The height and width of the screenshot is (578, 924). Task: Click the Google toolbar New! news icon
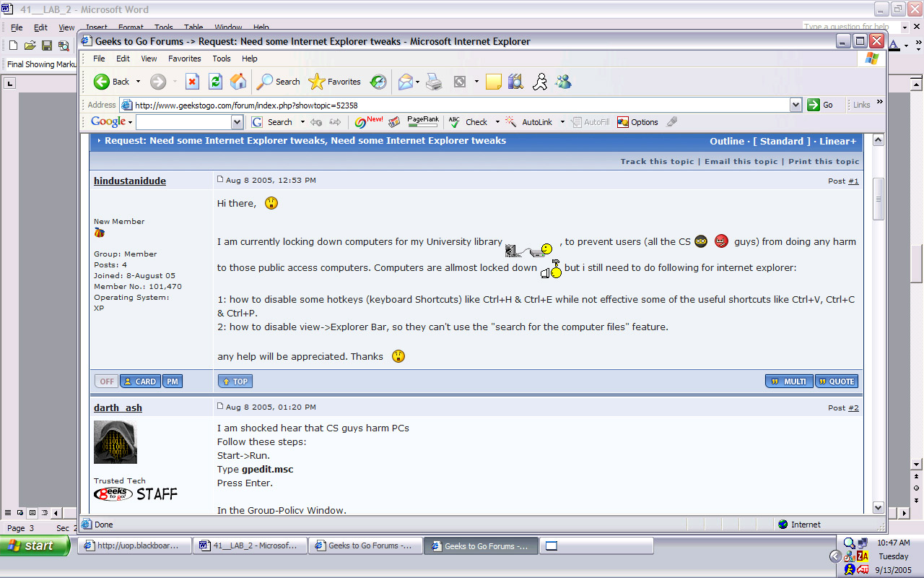(369, 121)
